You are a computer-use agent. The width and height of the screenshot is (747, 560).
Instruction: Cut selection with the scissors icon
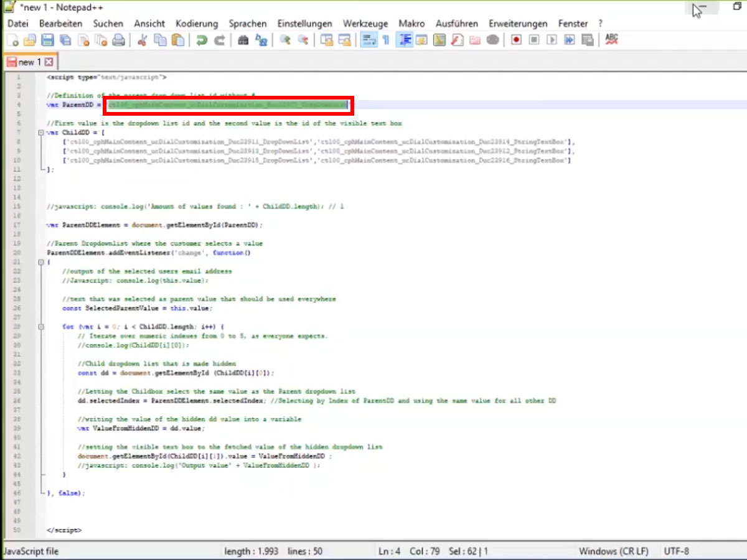pos(143,40)
